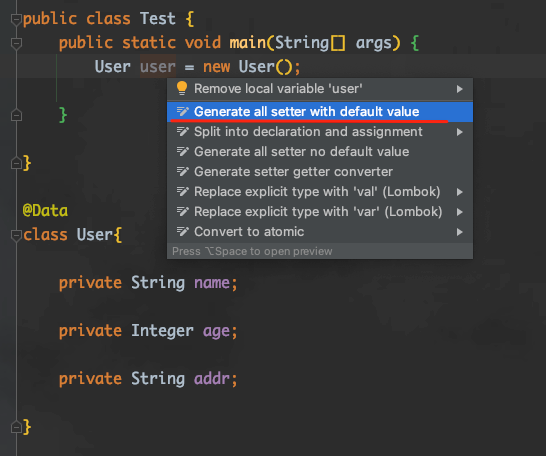546x456 pixels.
Task: Fold the User class in the gutter
Action: [x=16, y=235]
